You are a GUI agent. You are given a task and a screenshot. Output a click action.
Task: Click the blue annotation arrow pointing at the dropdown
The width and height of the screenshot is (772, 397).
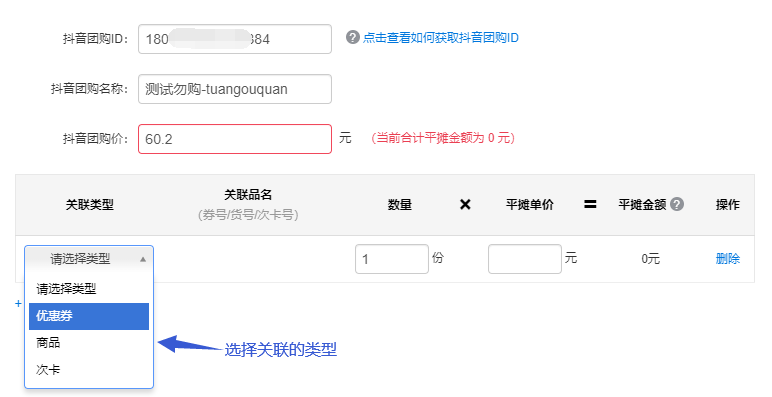point(190,344)
